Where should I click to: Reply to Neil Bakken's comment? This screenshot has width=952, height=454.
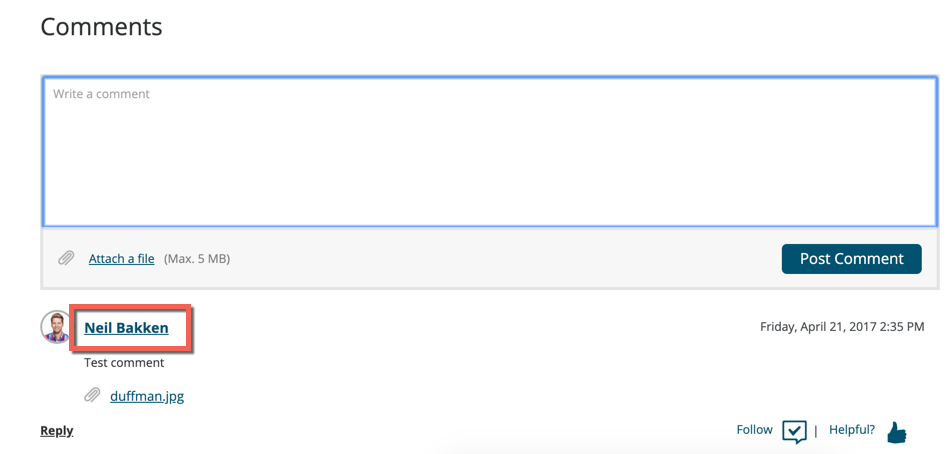[x=56, y=431]
